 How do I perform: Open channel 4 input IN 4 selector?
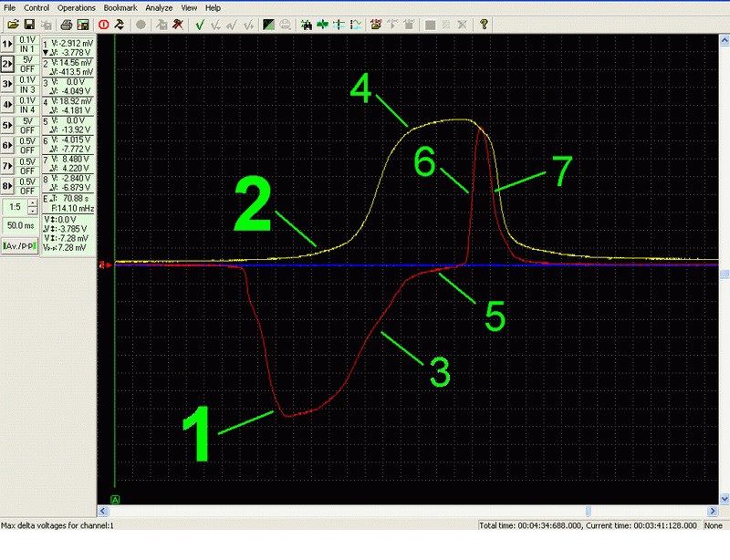tap(27, 109)
